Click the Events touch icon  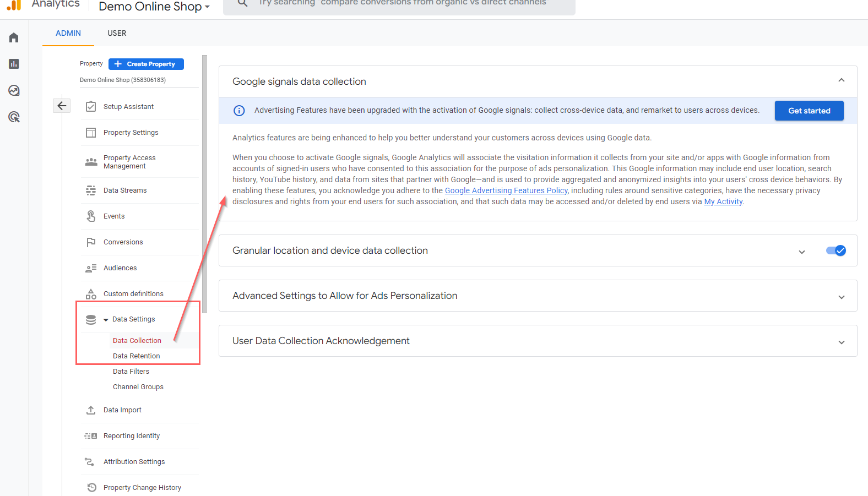tap(91, 216)
